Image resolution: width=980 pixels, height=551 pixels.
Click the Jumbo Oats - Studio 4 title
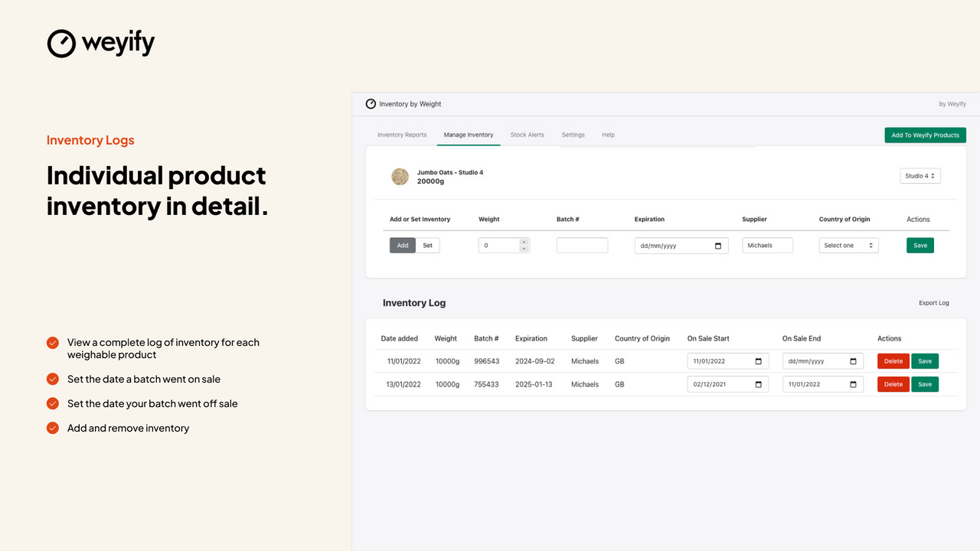[450, 172]
